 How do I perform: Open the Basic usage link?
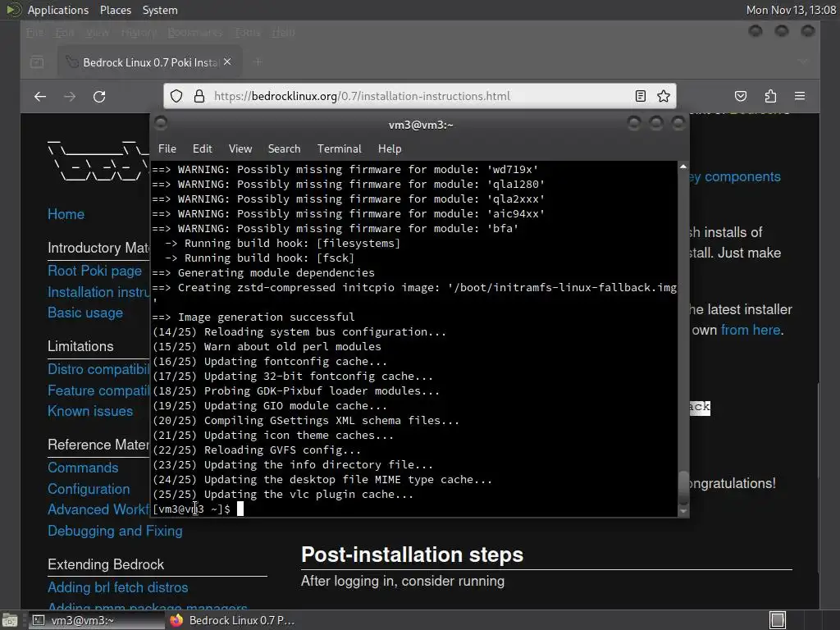(x=85, y=313)
